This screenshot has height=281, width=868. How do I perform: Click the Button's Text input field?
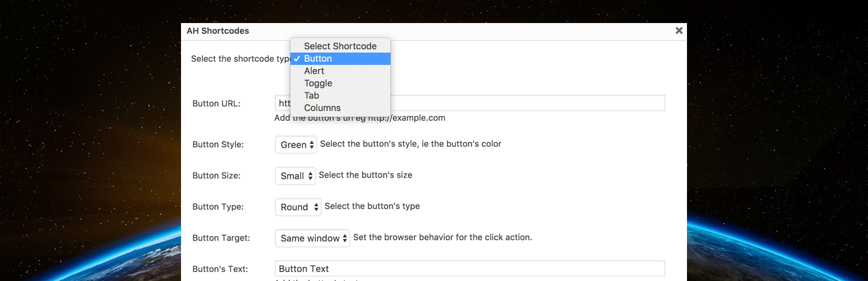click(x=470, y=269)
